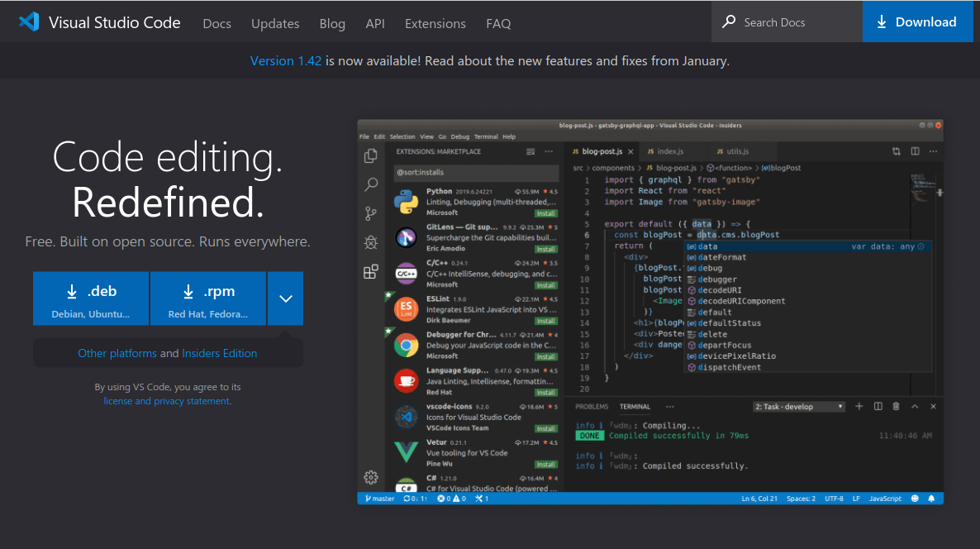Install the Python extension
Viewport: 980px width, 549px height.
pos(545,213)
